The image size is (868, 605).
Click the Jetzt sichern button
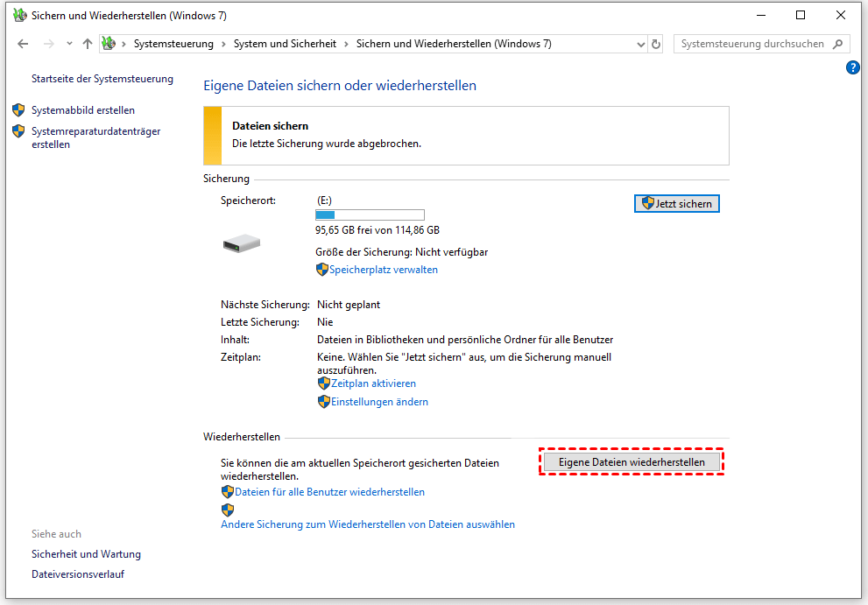[676, 203]
